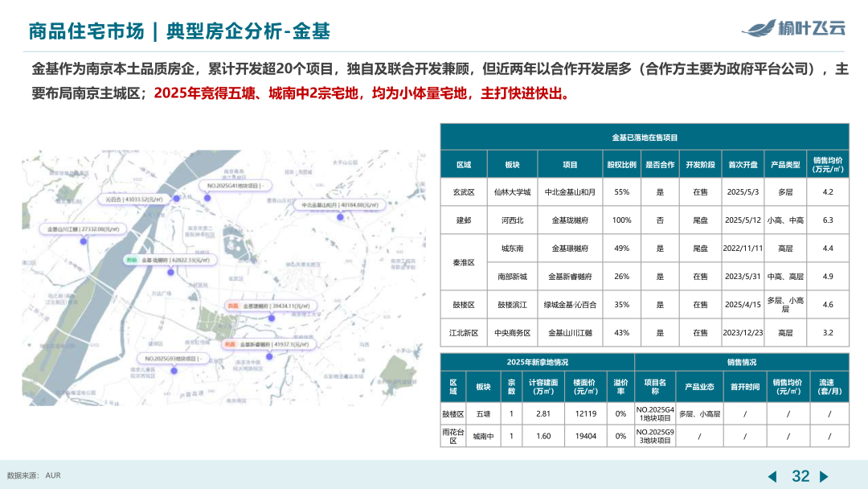Viewport: 868px width, 489px height.
Task: Open the 金基璟樾府 39434.11 map label
Action: (x=271, y=306)
